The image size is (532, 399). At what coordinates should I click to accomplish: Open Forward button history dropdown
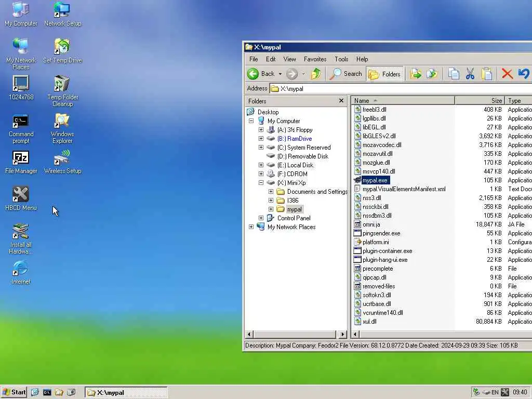303,74
